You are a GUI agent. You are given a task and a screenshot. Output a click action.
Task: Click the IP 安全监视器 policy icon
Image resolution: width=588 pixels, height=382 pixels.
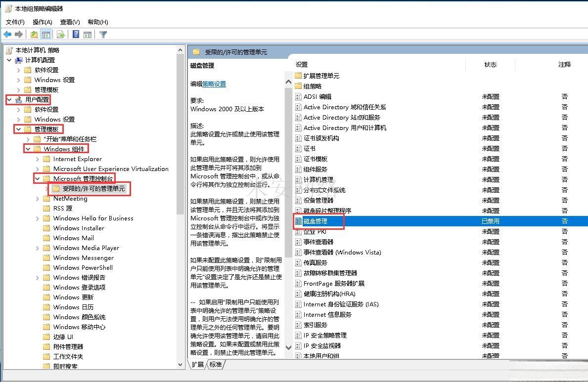coord(299,345)
